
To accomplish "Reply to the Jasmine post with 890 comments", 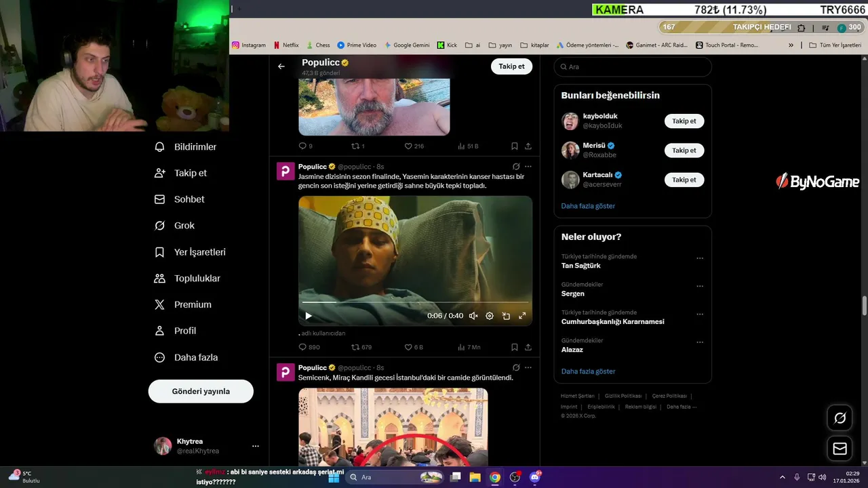I will [309, 347].
